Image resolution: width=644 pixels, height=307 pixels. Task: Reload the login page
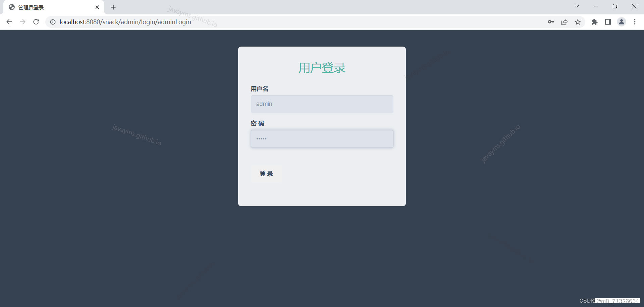coord(36,22)
